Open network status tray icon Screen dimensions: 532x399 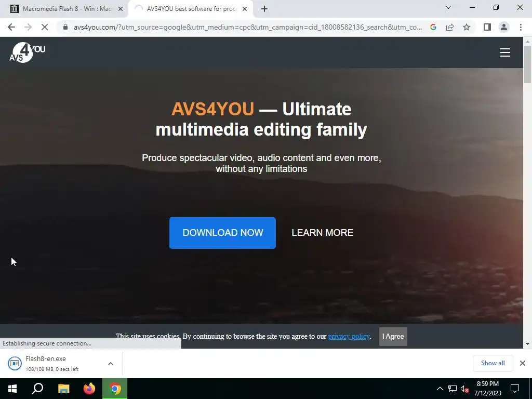click(453, 389)
